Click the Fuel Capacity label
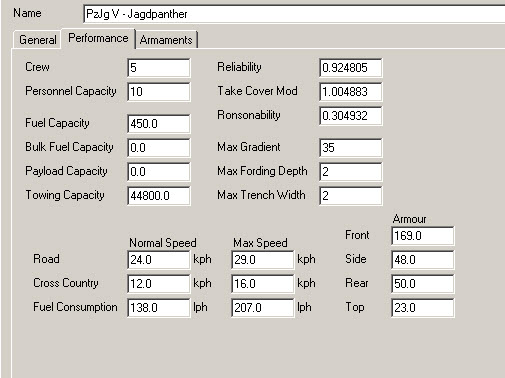 click(57, 123)
